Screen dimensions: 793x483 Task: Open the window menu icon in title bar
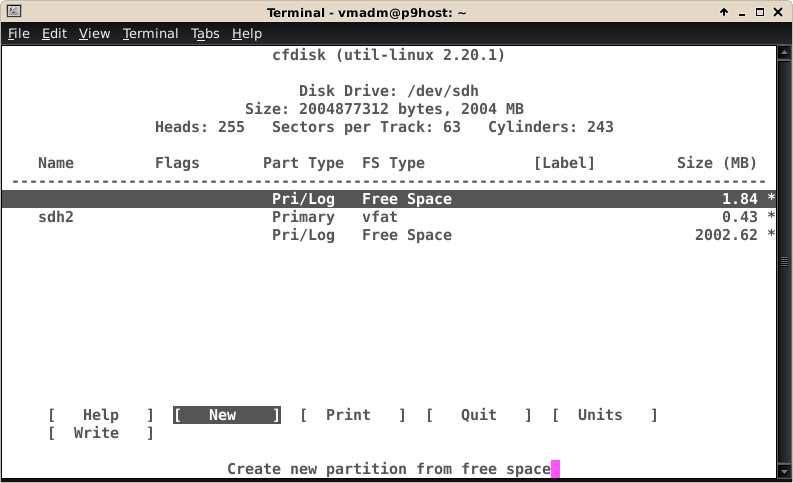12,11
